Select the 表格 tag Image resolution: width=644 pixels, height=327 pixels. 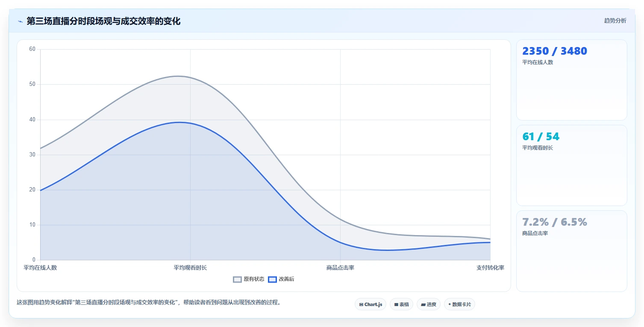(x=401, y=304)
